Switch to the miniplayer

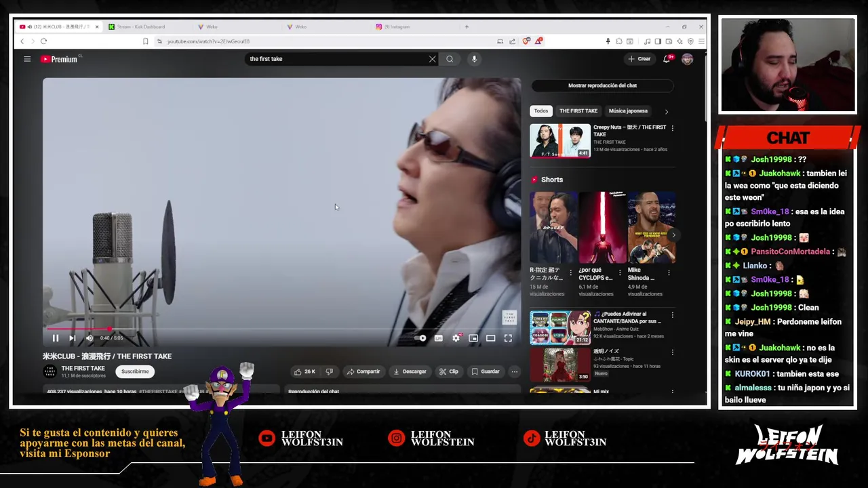click(473, 338)
